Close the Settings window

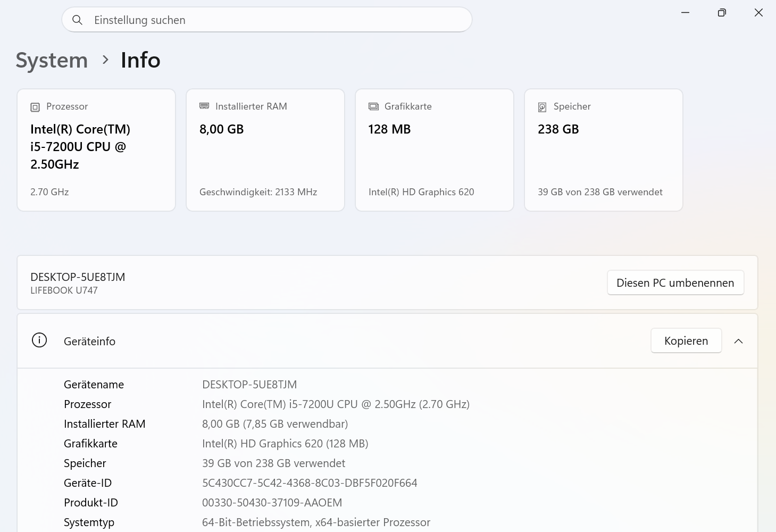pos(758,12)
